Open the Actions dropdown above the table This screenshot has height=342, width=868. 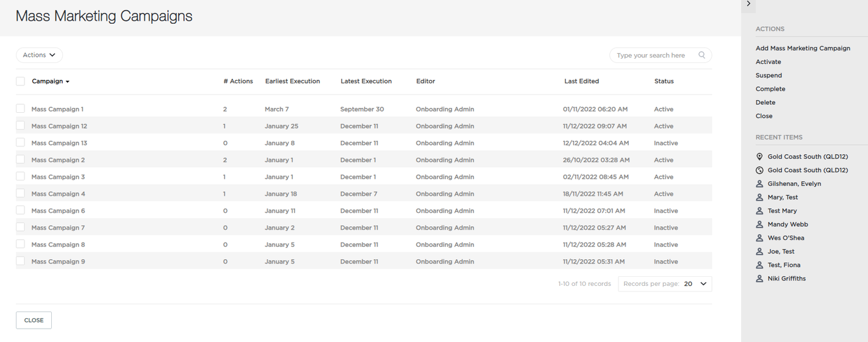pyautogui.click(x=39, y=55)
